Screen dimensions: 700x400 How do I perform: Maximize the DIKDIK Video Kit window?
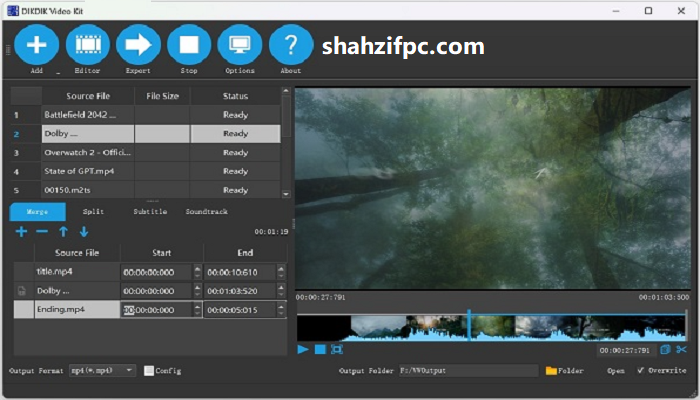click(648, 11)
